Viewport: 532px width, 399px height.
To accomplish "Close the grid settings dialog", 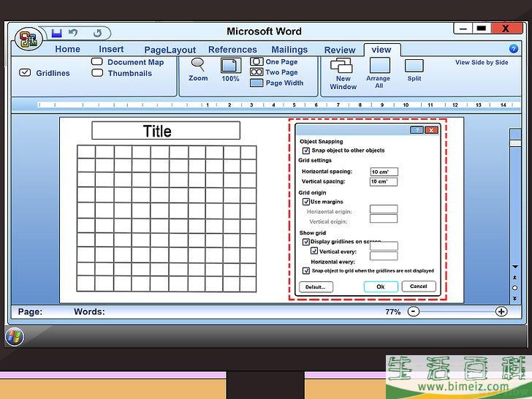I will (x=431, y=130).
